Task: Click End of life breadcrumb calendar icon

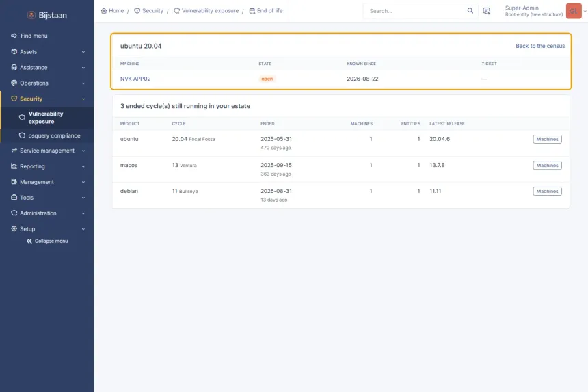Action: (x=252, y=11)
